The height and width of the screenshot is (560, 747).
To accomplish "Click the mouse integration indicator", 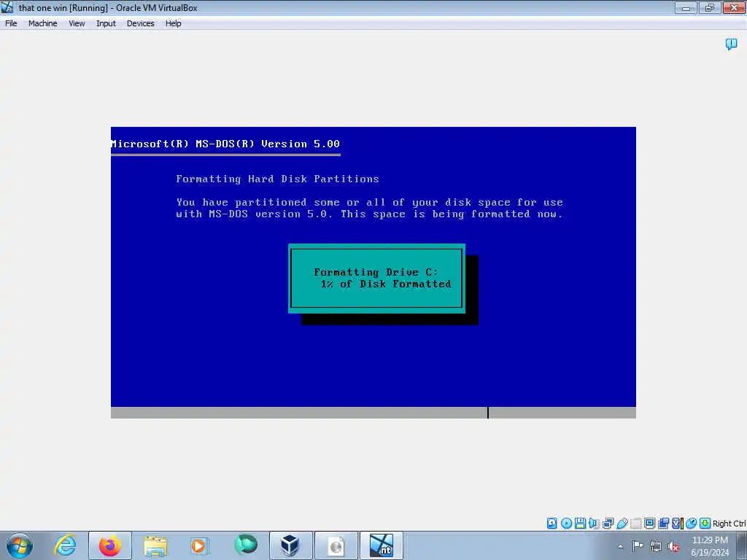I will (691, 524).
